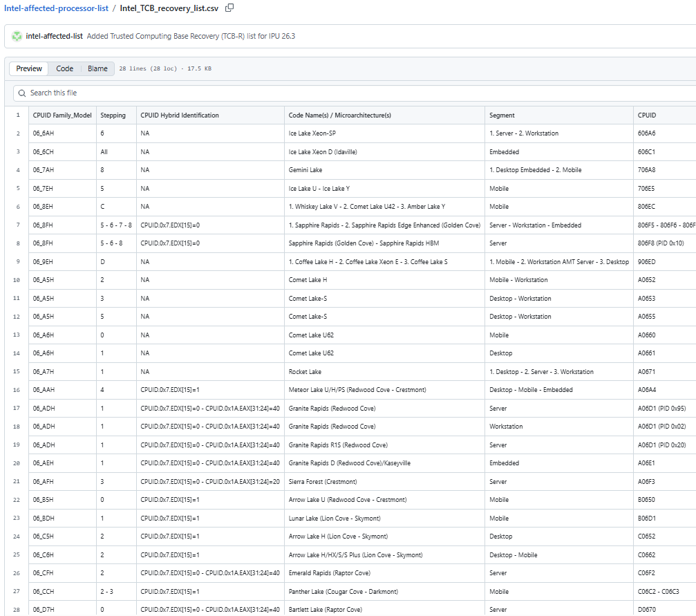Select the 806EC CPUID cell

coord(664,207)
